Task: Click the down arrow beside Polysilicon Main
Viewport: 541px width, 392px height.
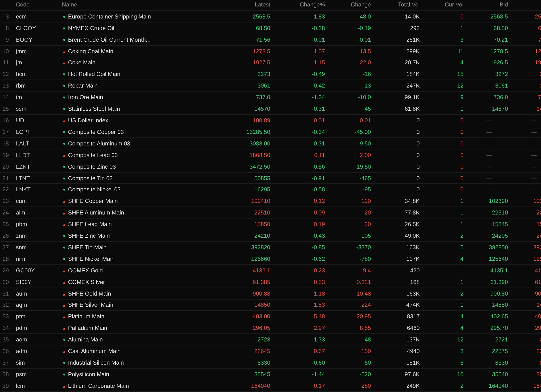Action: point(64,375)
